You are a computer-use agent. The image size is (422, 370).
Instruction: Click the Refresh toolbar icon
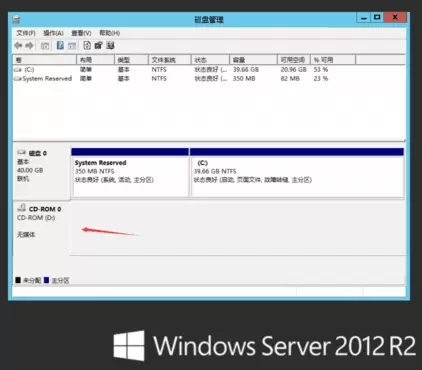coord(87,45)
